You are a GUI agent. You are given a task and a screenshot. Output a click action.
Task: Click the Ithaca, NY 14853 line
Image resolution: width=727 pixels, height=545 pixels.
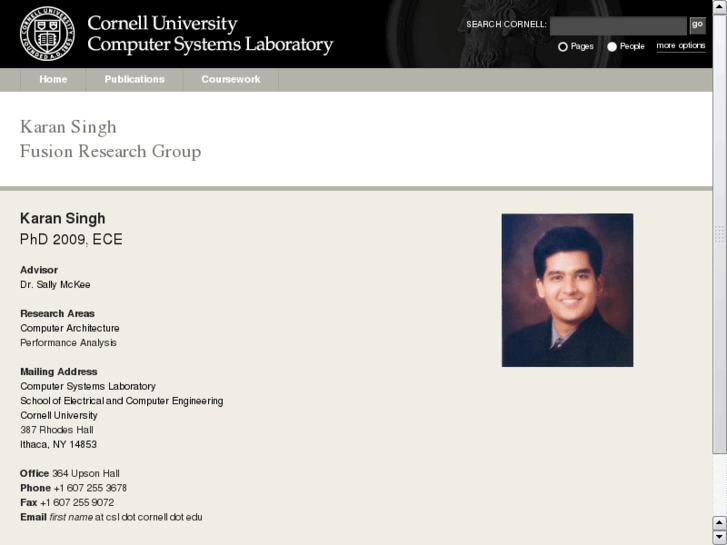[x=58, y=444]
